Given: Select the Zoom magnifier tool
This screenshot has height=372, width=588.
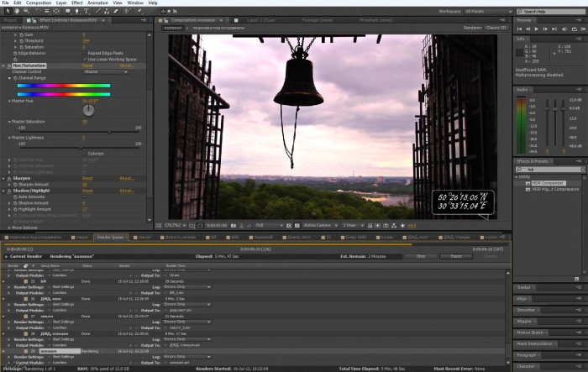Looking at the screenshot, I should tap(26, 11).
